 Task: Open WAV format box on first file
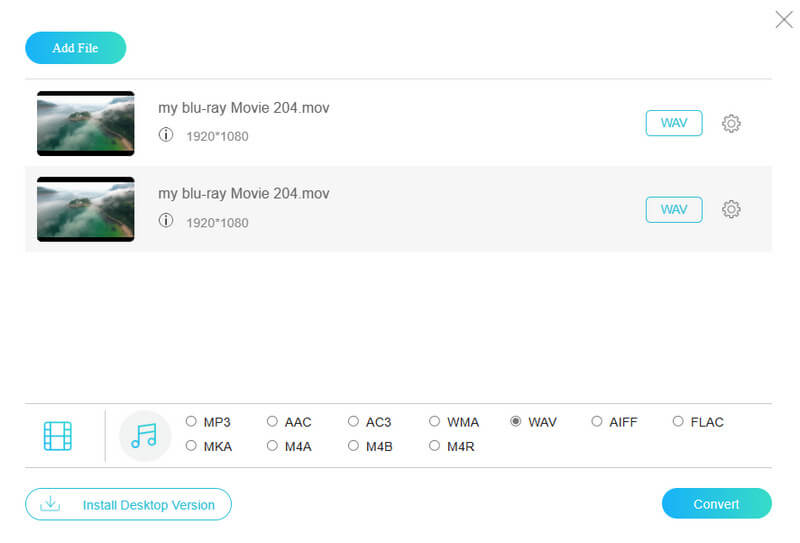(x=674, y=123)
